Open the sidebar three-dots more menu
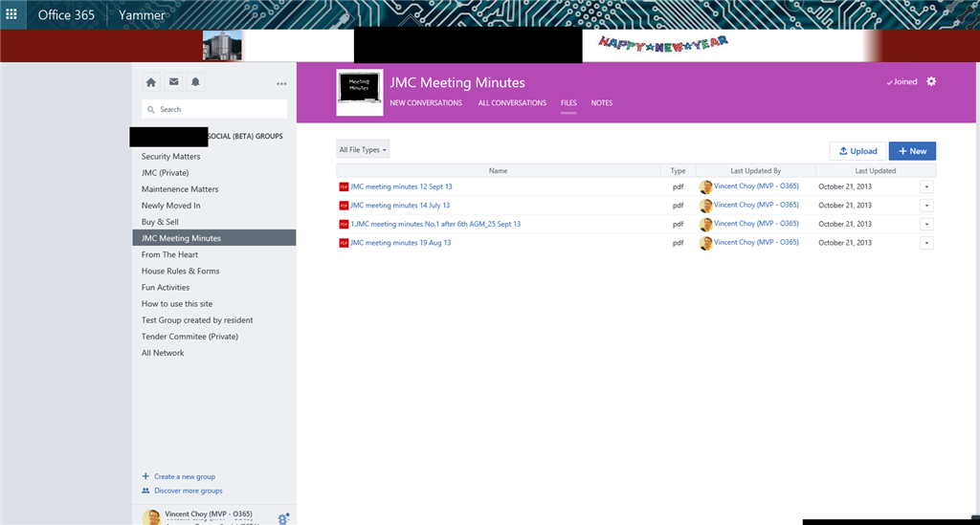 (x=281, y=83)
